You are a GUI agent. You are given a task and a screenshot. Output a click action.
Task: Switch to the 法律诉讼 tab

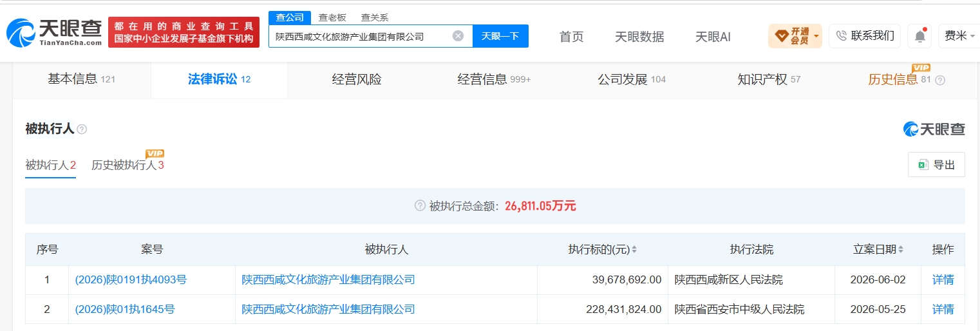pyautogui.click(x=219, y=80)
